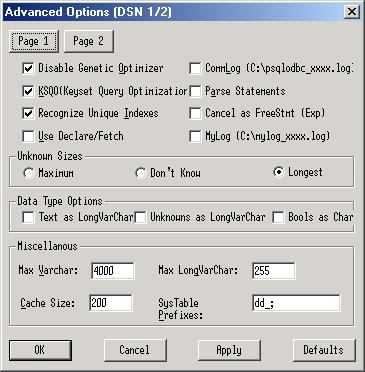Focus the Cache Size field
Image resolution: width=365 pixels, height=372 pixels.
[111, 303]
